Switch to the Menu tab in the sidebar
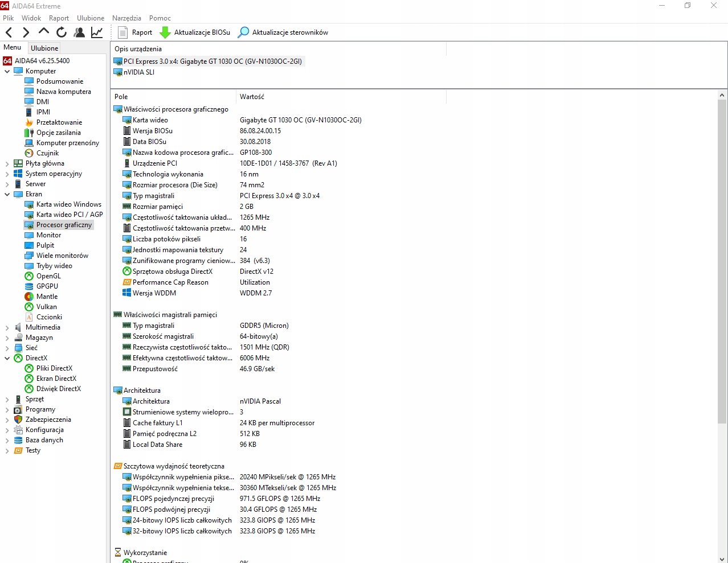Image resolution: width=728 pixels, height=563 pixels. [x=13, y=47]
